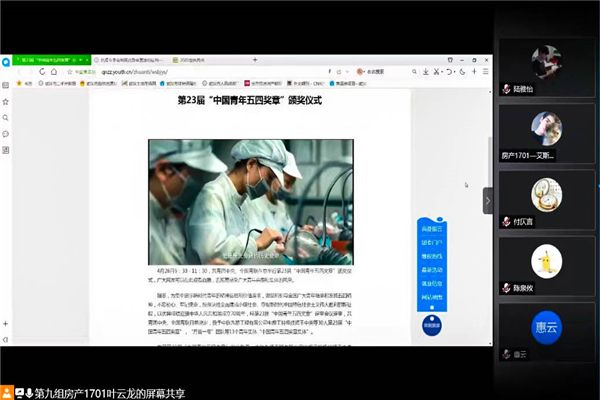
Task: Click the magnifier icon in the left sidebar
Action: [x=6, y=118]
